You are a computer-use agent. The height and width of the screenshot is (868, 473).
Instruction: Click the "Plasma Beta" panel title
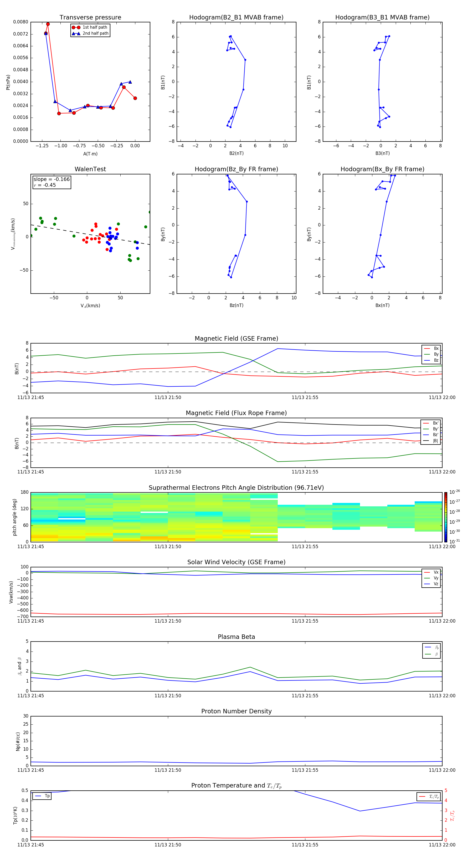point(236,637)
